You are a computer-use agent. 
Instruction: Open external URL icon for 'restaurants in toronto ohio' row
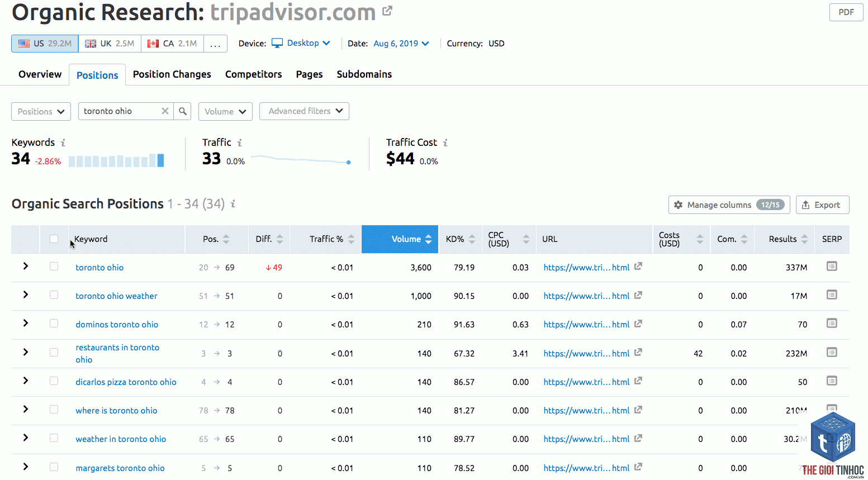(x=638, y=353)
